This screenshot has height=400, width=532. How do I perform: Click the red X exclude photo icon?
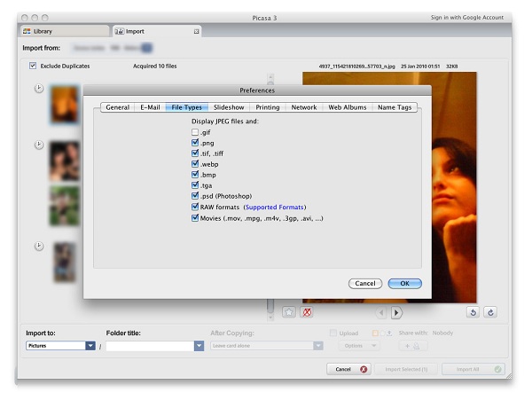click(x=307, y=312)
